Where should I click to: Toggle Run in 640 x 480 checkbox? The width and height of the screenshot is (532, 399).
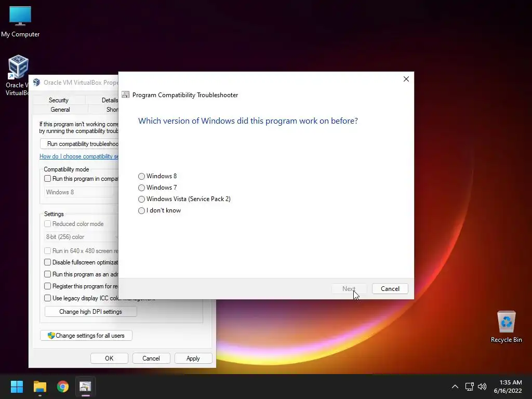tap(47, 251)
